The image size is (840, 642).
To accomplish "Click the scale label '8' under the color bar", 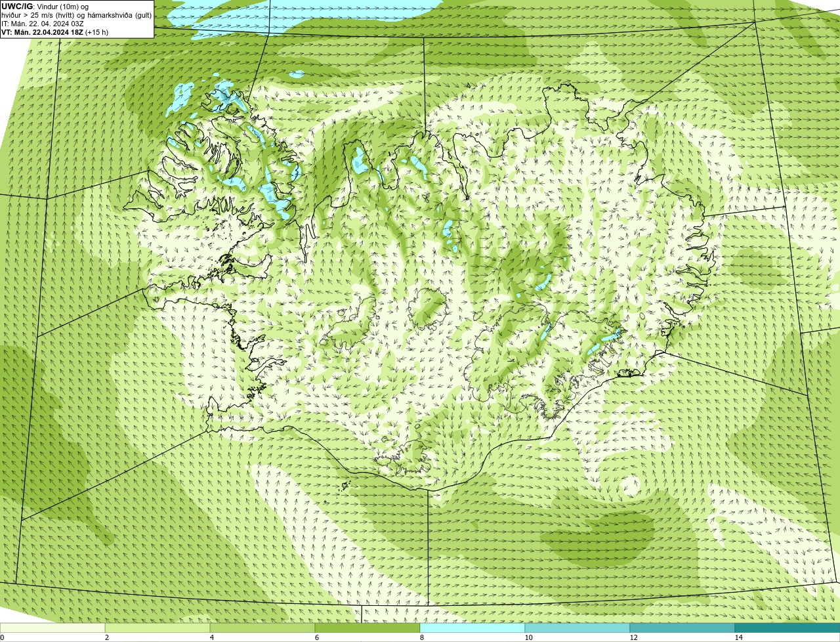I will tap(421, 637).
